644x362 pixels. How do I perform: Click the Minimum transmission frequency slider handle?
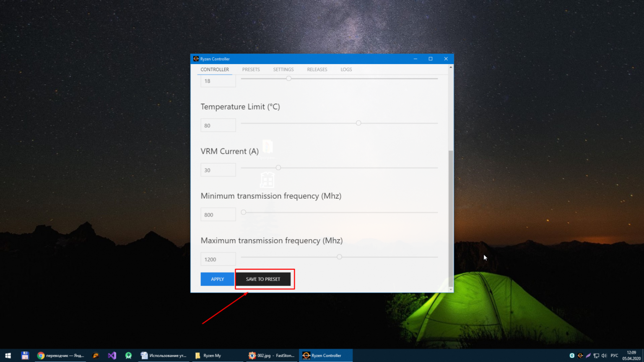coord(244,212)
